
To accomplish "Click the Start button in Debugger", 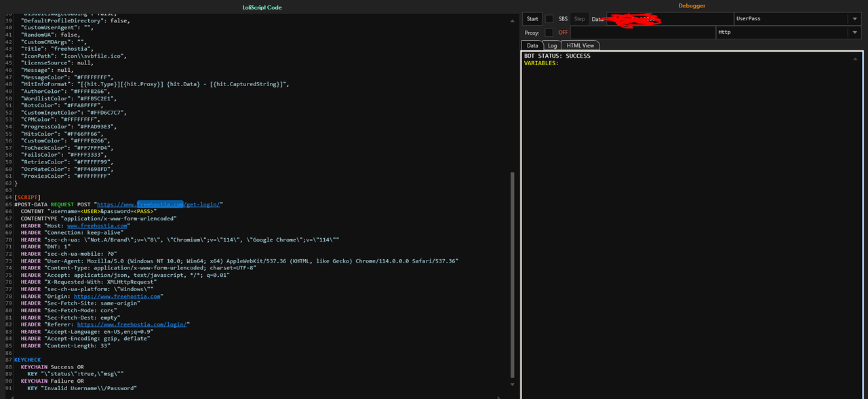I will click(x=532, y=19).
